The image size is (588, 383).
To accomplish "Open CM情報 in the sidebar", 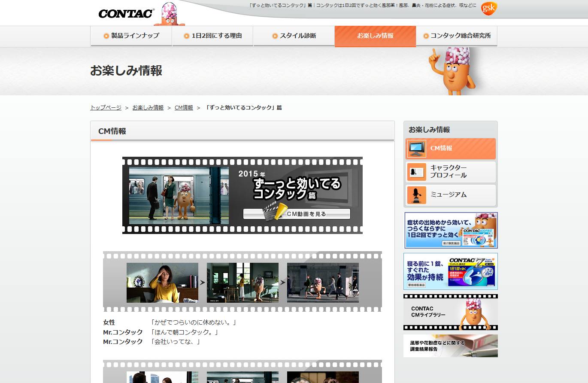I will pos(450,149).
